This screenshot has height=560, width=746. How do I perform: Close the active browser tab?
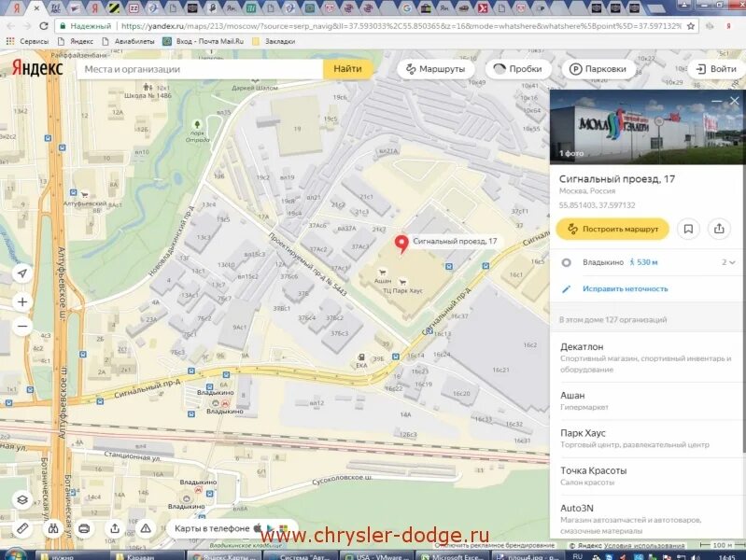36,8
